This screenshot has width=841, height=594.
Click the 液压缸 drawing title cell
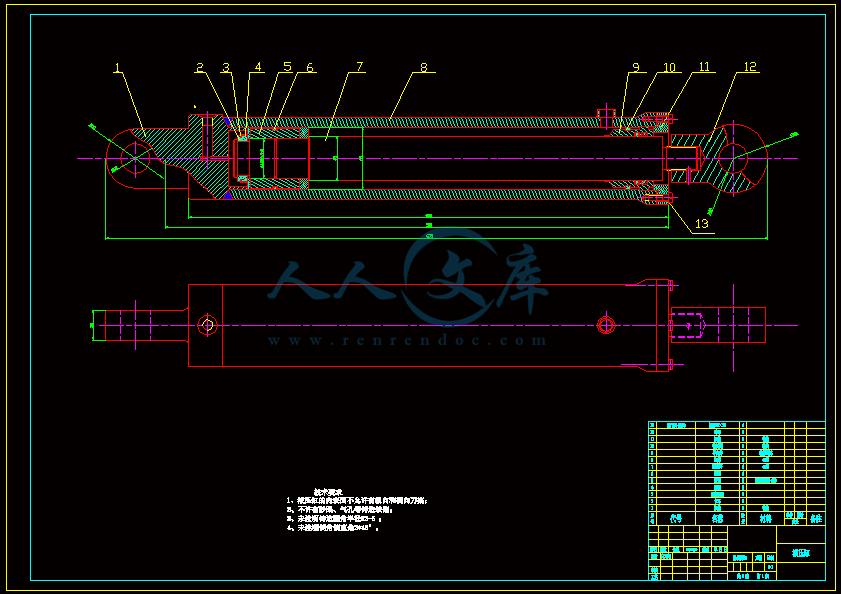801,553
